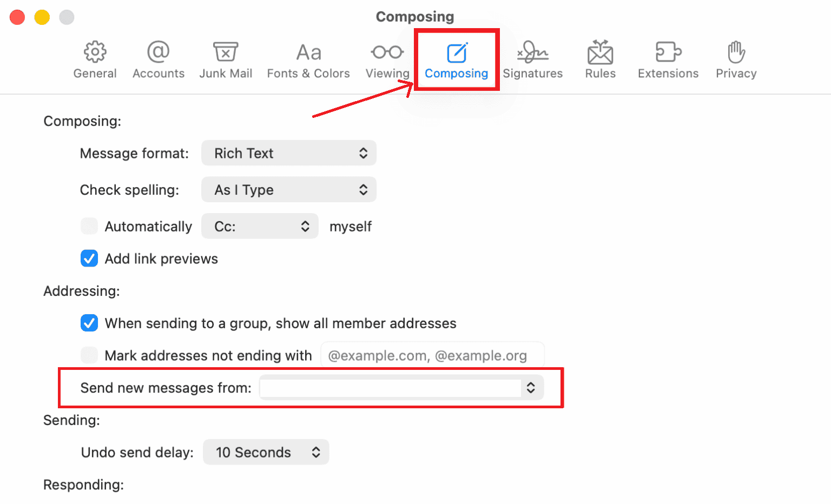Open the Check spelling As I Type dropdown

pos(289,190)
